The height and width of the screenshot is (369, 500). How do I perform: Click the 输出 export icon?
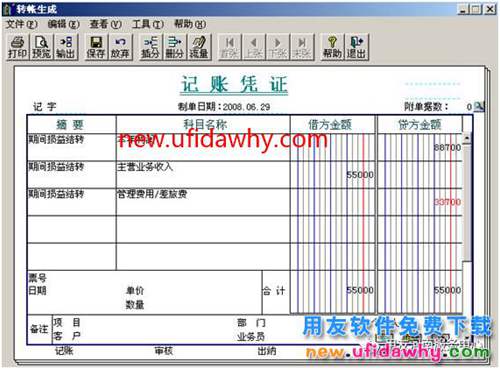click(66, 47)
